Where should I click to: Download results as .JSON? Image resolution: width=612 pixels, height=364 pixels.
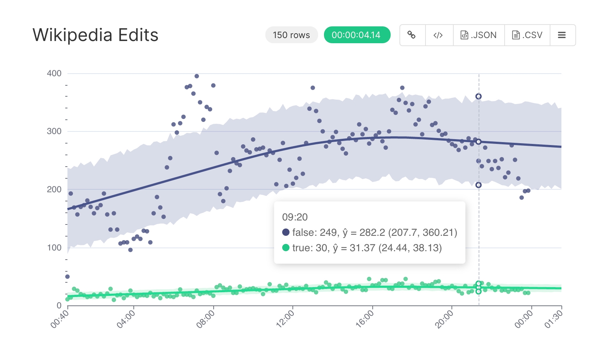[x=479, y=35]
